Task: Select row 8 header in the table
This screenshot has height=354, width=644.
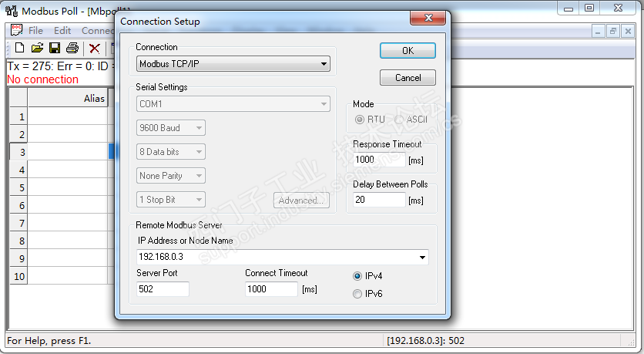Action: [18, 241]
